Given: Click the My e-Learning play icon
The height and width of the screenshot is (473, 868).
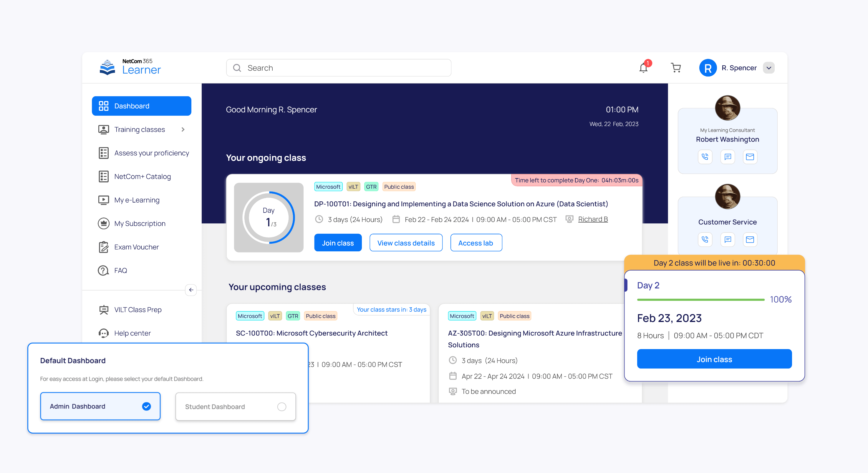Looking at the screenshot, I should (x=103, y=200).
